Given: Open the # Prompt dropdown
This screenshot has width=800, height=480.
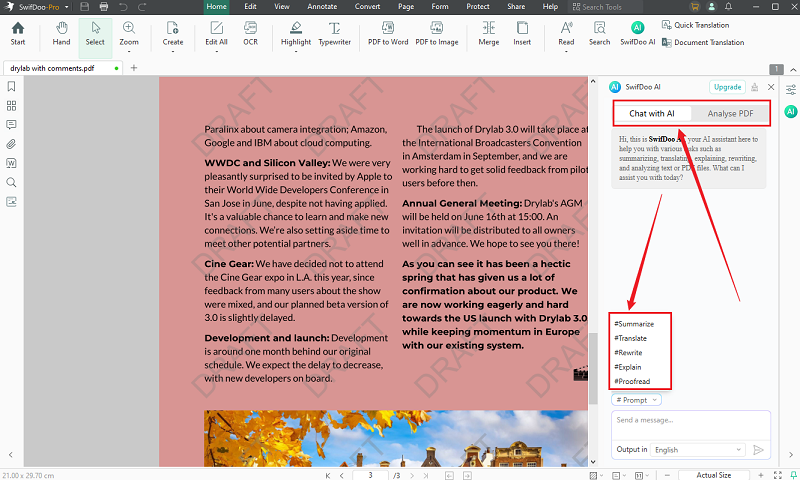Looking at the screenshot, I should pyautogui.click(x=636, y=400).
